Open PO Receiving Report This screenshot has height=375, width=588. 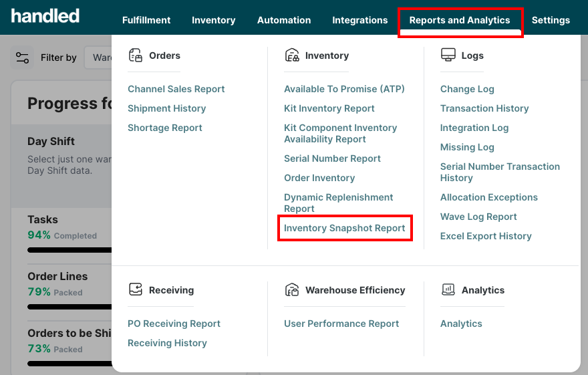[x=174, y=324]
